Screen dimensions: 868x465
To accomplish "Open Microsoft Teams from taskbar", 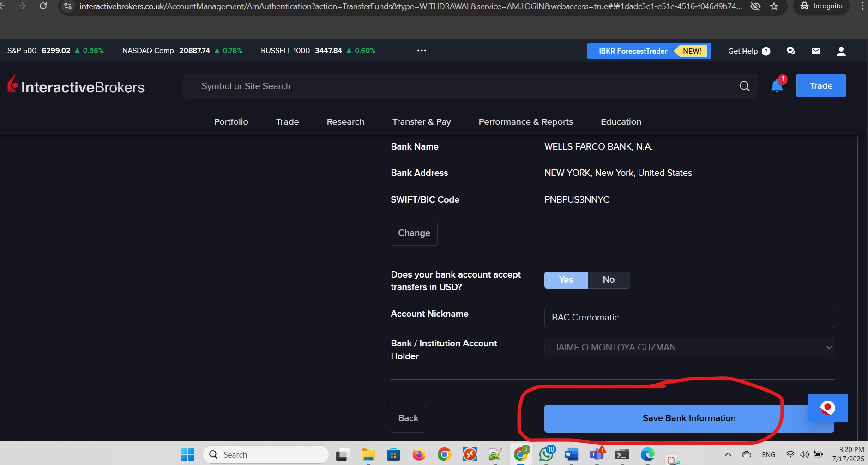I will [x=597, y=455].
